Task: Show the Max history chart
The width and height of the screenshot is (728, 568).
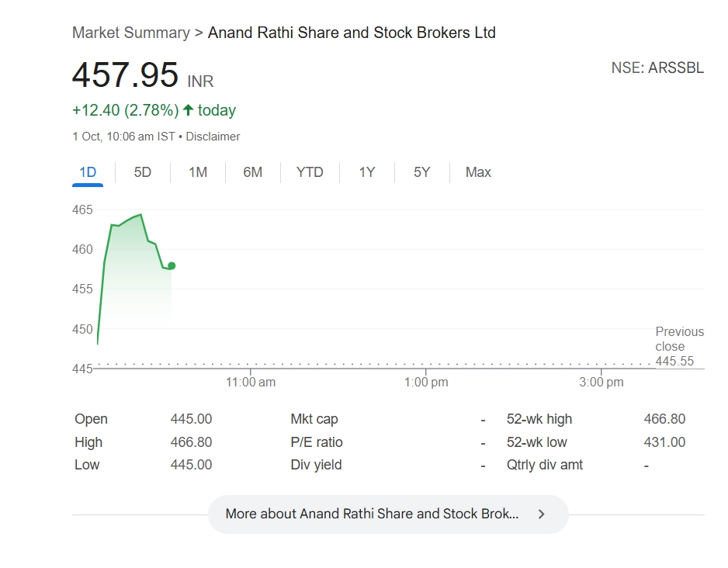Action: point(478,172)
